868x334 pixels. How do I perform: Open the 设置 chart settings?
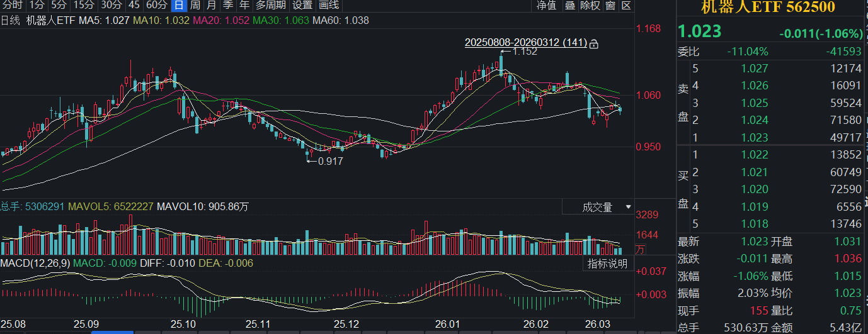pyautogui.click(x=302, y=6)
